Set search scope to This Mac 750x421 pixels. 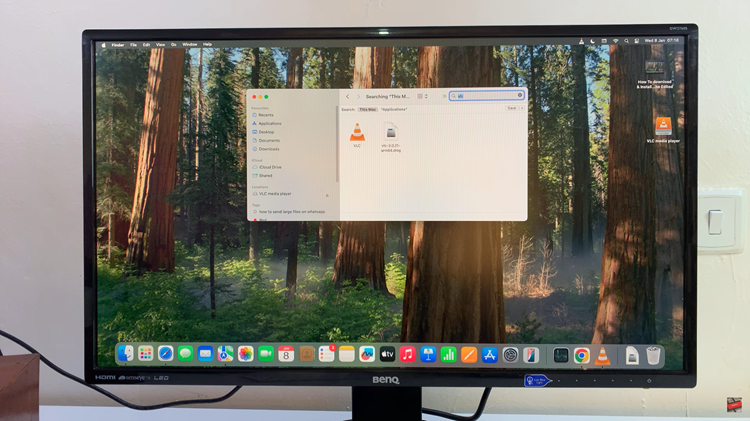pyautogui.click(x=368, y=110)
